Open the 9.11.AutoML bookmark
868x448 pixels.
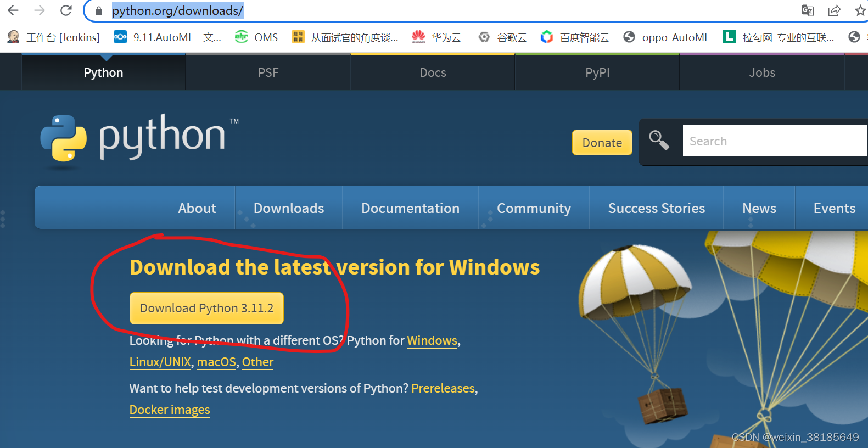pos(167,37)
